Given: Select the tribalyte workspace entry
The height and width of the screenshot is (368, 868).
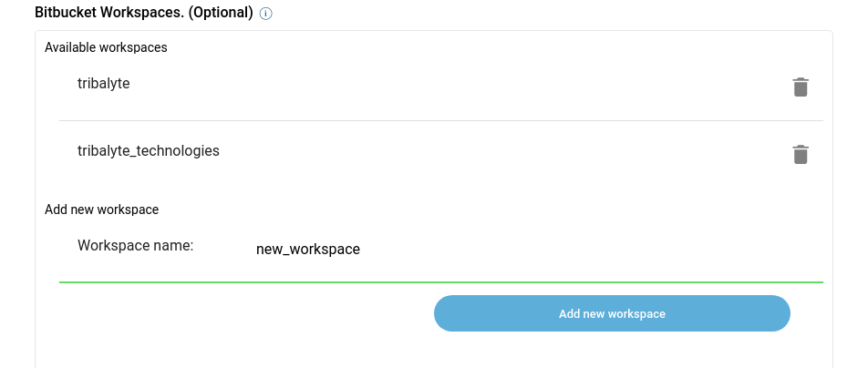Looking at the screenshot, I should coord(104,83).
